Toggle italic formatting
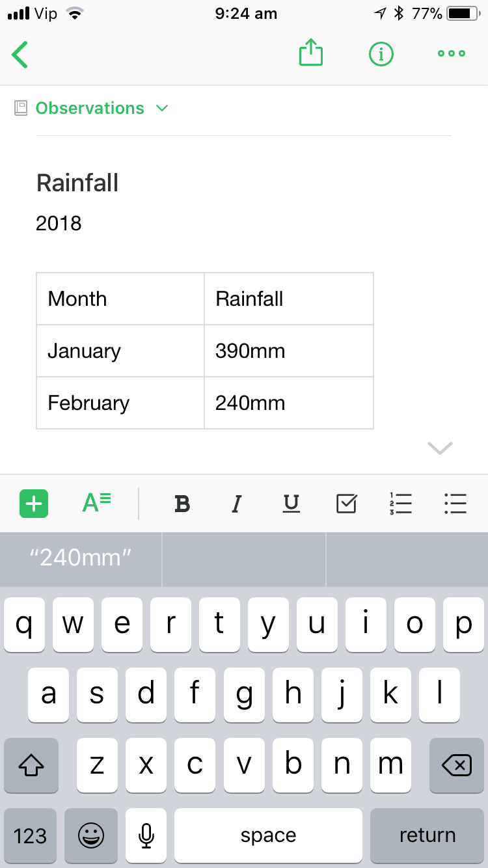 pos(237,504)
